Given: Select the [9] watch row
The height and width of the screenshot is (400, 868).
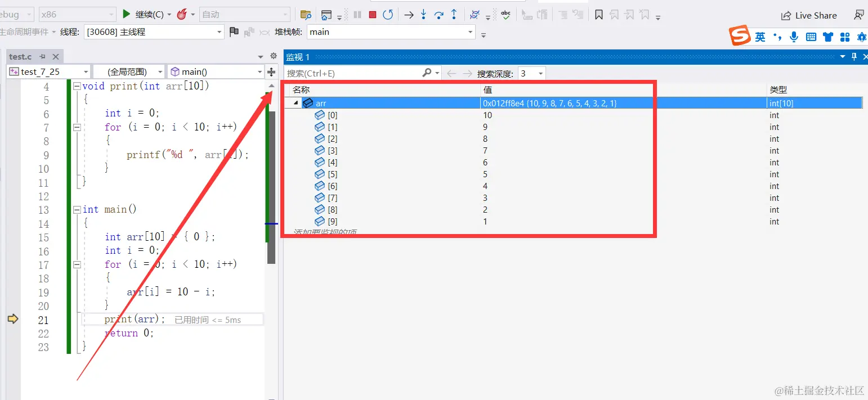Looking at the screenshot, I should (x=573, y=222).
